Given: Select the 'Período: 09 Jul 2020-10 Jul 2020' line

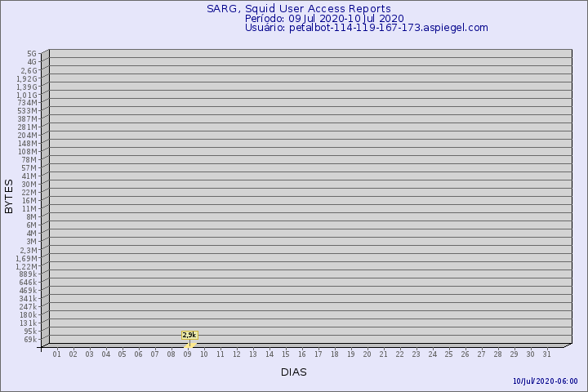Looking at the screenshot, I should [324, 19].
